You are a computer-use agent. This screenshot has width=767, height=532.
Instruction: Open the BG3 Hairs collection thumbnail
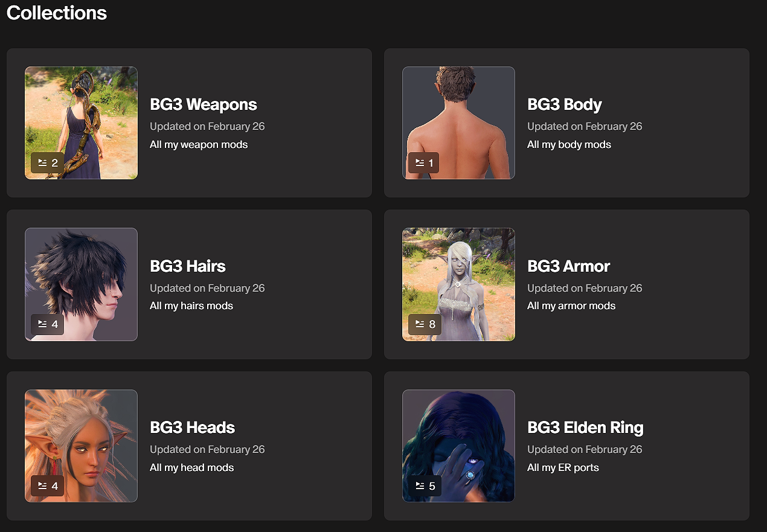click(x=81, y=284)
